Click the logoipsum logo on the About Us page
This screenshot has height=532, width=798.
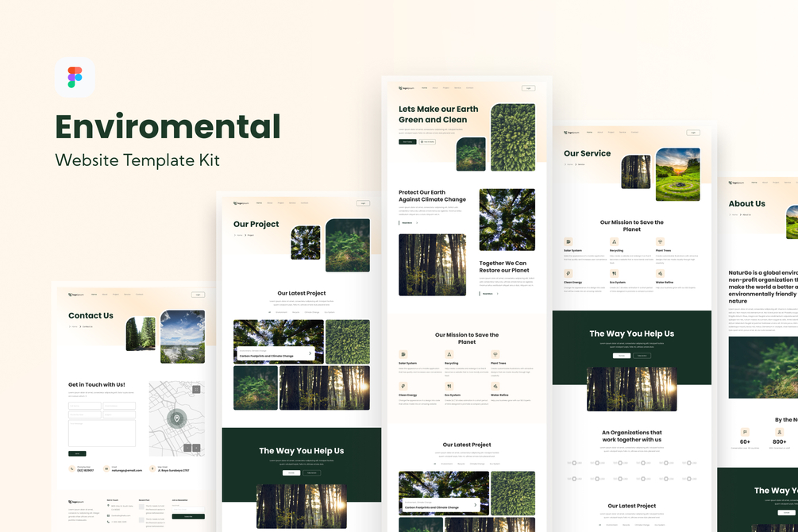(x=736, y=183)
